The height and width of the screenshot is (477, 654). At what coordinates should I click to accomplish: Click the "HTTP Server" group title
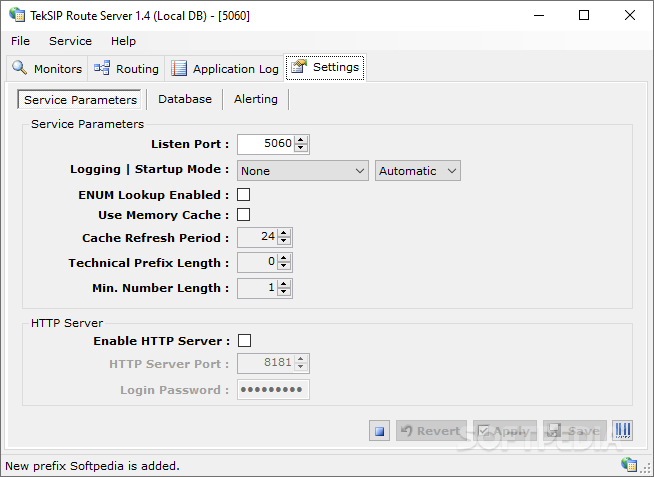pyautogui.click(x=67, y=323)
